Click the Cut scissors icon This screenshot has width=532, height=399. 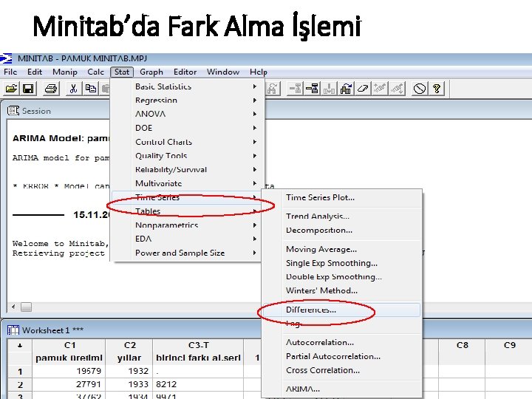point(73,89)
